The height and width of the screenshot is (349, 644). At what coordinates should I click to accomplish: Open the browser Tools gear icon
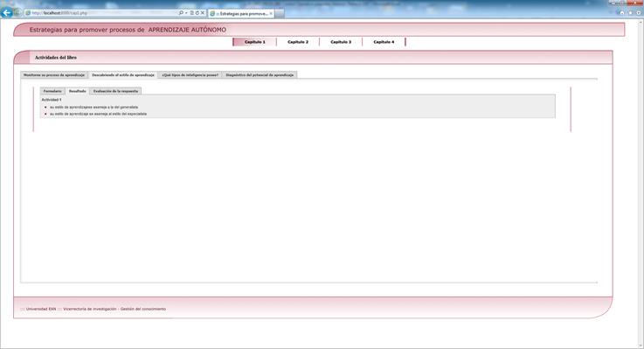638,13
